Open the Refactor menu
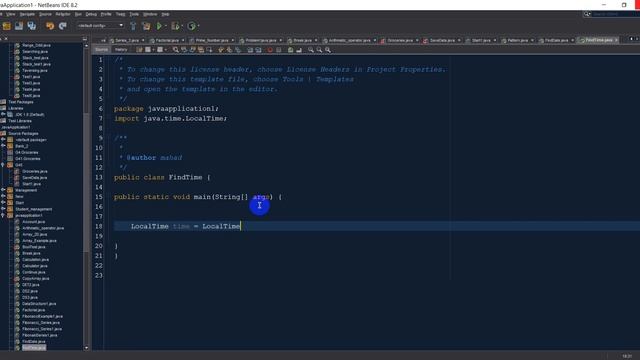Image resolution: width=640 pixels, height=360 pixels. [63, 14]
